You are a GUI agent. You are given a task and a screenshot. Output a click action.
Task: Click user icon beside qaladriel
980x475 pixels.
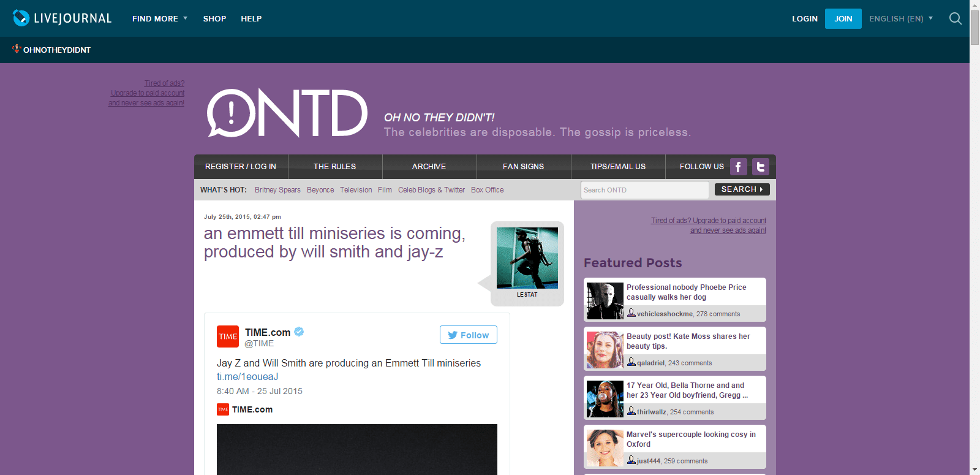pyautogui.click(x=631, y=362)
